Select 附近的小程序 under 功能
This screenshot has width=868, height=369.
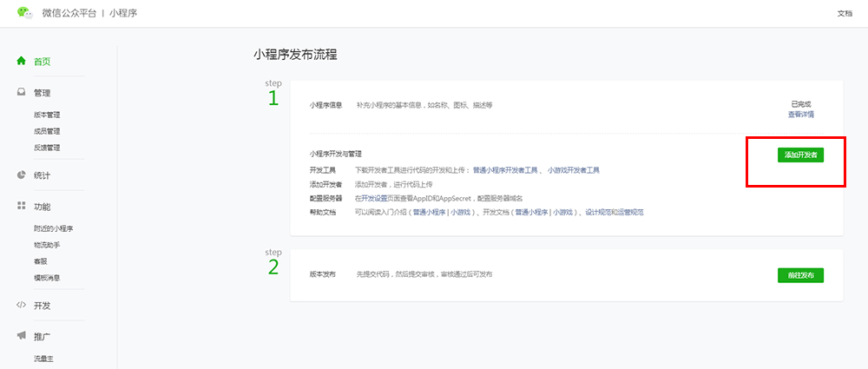(53, 228)
